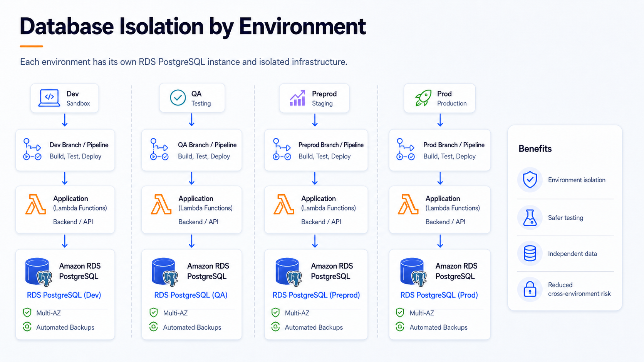Click the Safer testing flask icon
The height and width of the screenshot is (362, 644).
(530, 217)
